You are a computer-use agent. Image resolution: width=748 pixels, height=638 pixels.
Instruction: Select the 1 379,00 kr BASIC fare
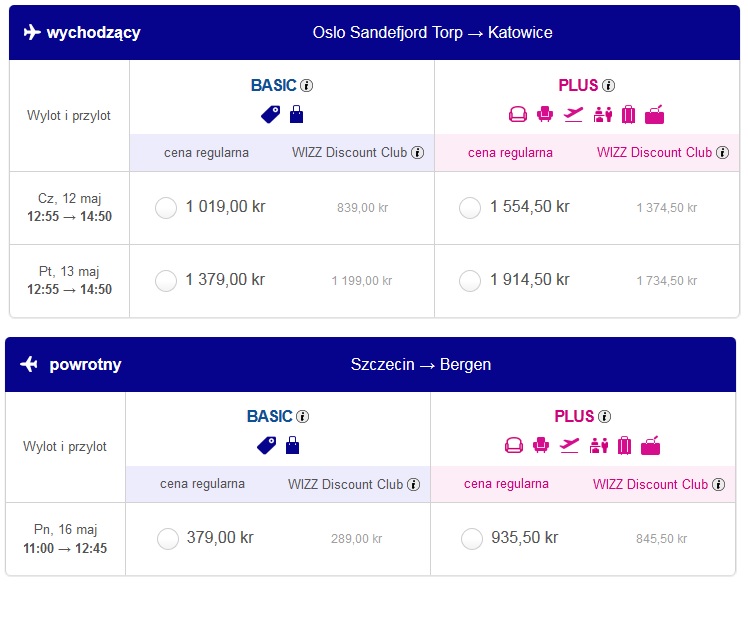(166, 281)
